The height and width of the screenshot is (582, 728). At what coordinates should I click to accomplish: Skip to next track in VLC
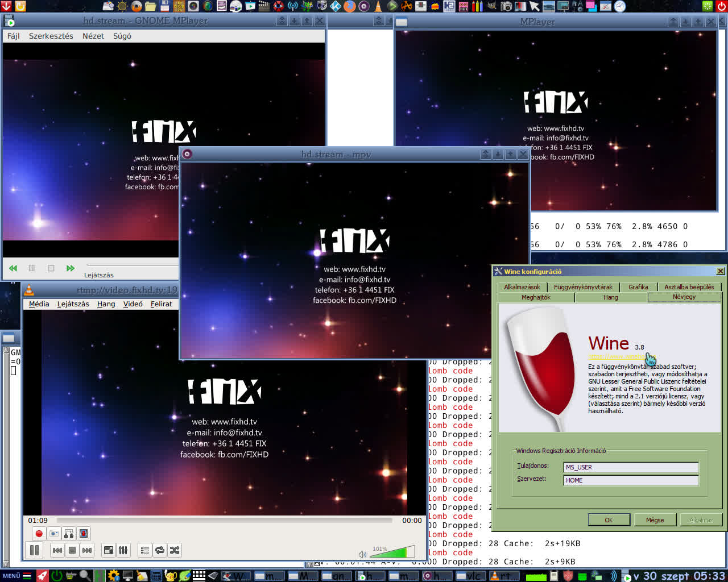pos(87,550)
